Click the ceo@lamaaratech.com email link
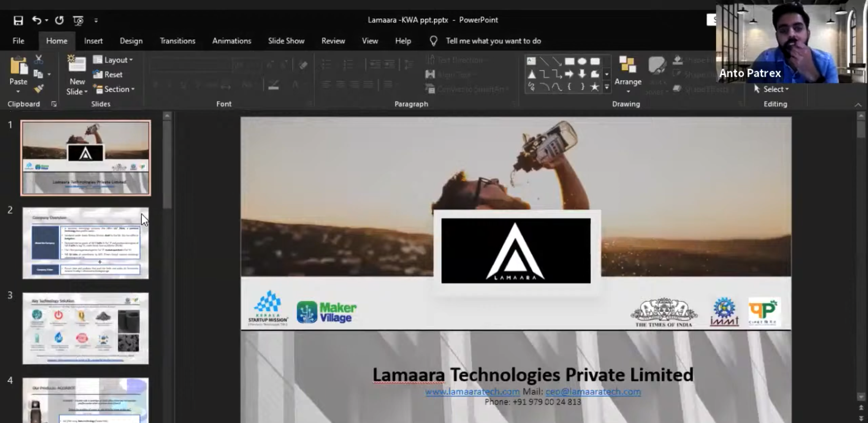868x423 pixels. click(593, 392)
